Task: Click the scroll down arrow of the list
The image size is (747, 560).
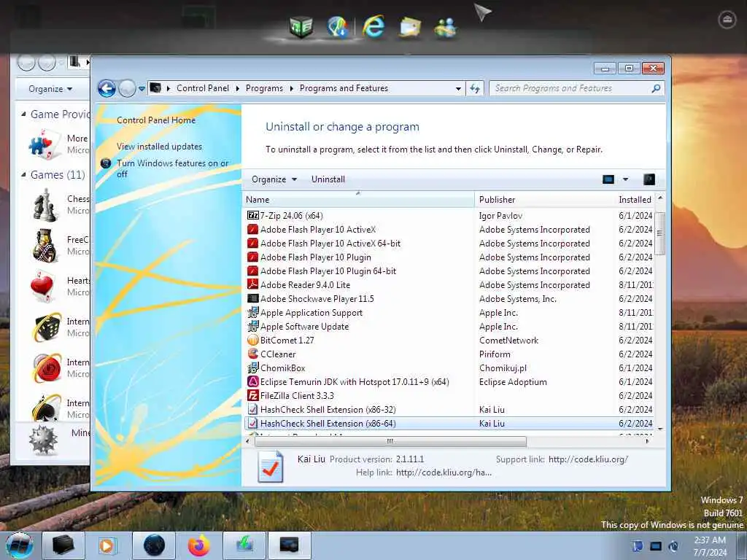Action: (659, 429)
